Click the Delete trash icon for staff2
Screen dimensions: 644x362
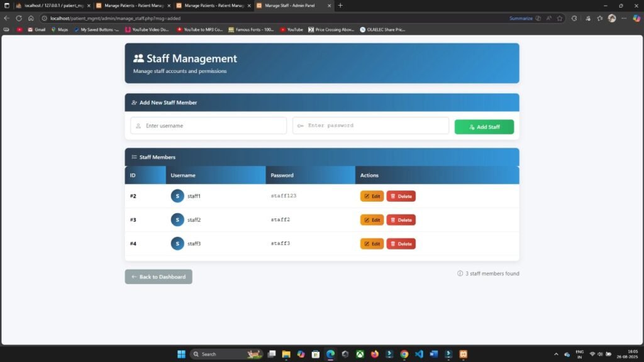393,219
